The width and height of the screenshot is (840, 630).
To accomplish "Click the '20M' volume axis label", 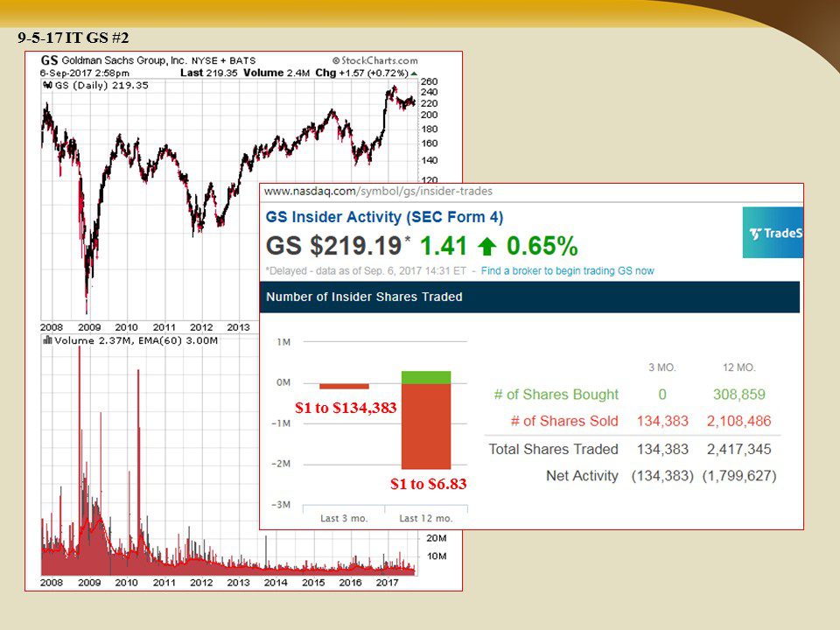I will (x=437, y=538).
